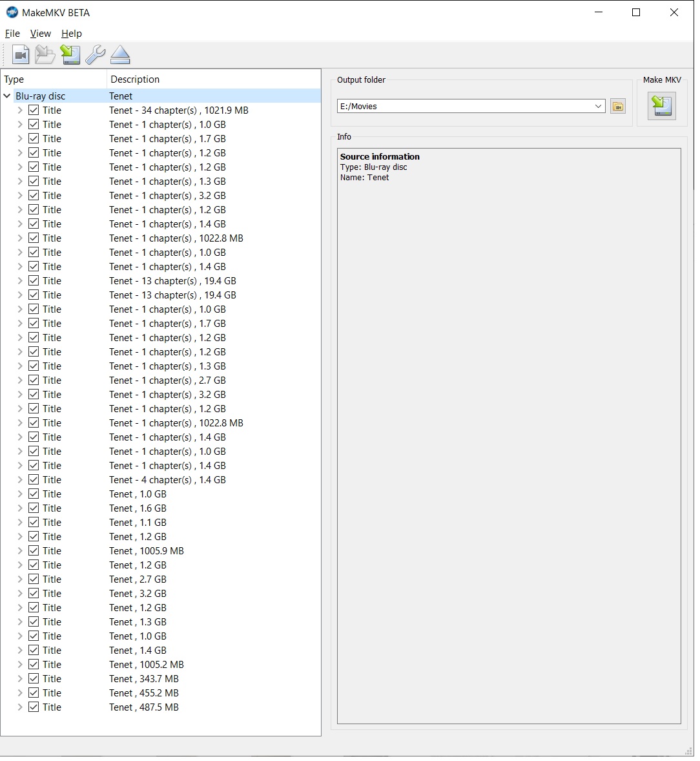This screenshot has width=700, height=761.
Task: Click the 'Source information' heading in Info
Action: point(380,157)
